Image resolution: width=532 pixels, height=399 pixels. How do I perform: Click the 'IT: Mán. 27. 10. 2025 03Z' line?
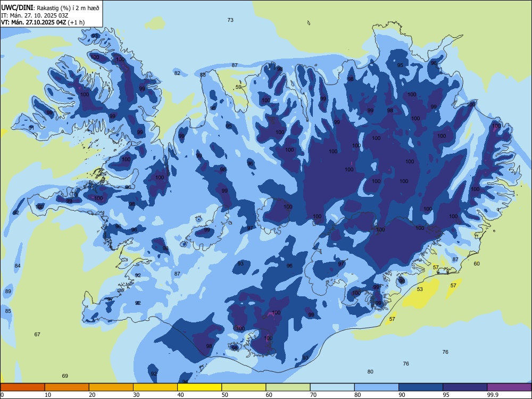pyautogui.click(x=35, y=15)
